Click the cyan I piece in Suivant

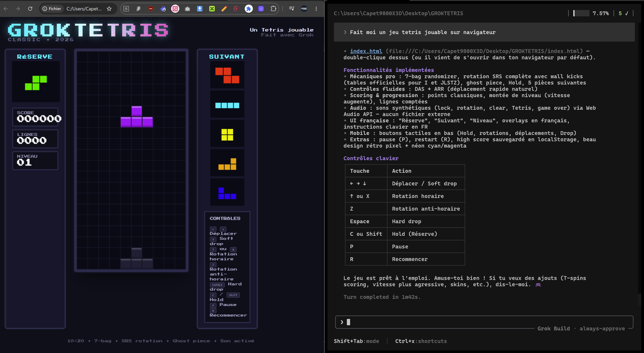click(227, 105)
